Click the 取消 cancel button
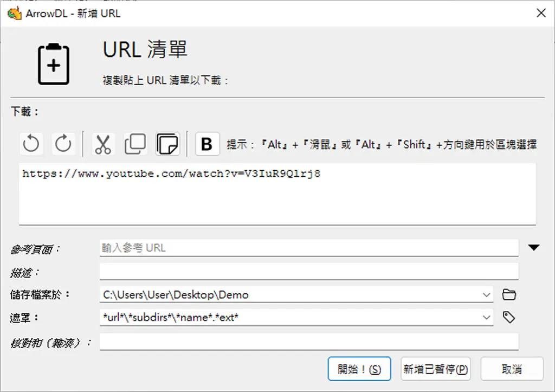The image size is (555, 392). (512, 369)
